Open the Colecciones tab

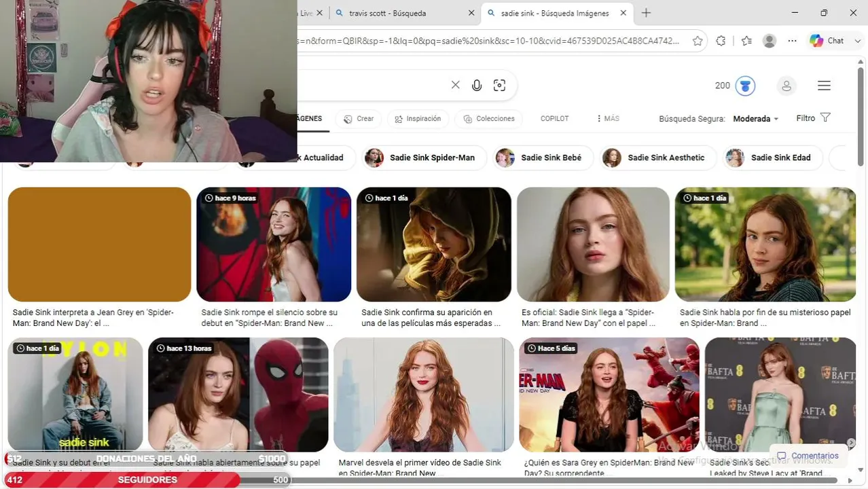pyautogui.click(x=489, y=119)
